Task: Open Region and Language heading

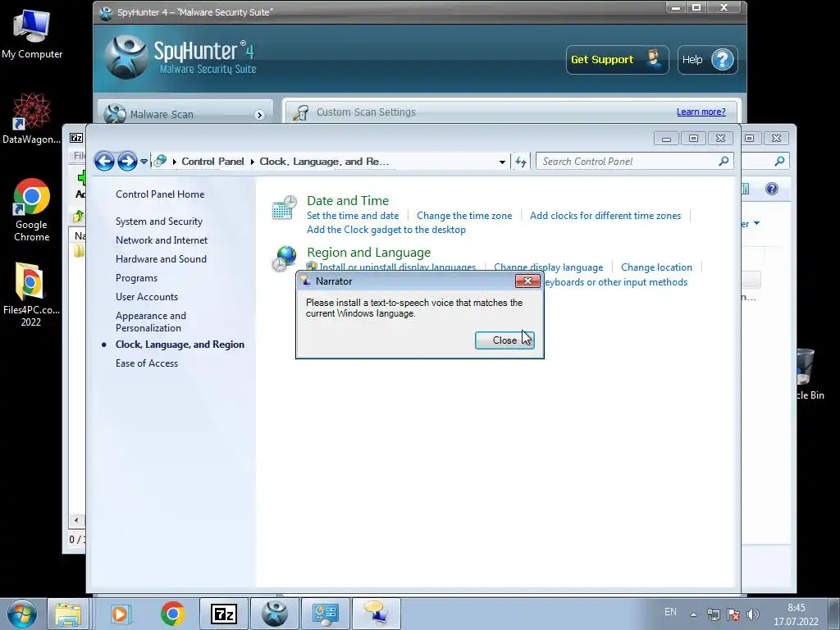Action: tap(368, 253)
